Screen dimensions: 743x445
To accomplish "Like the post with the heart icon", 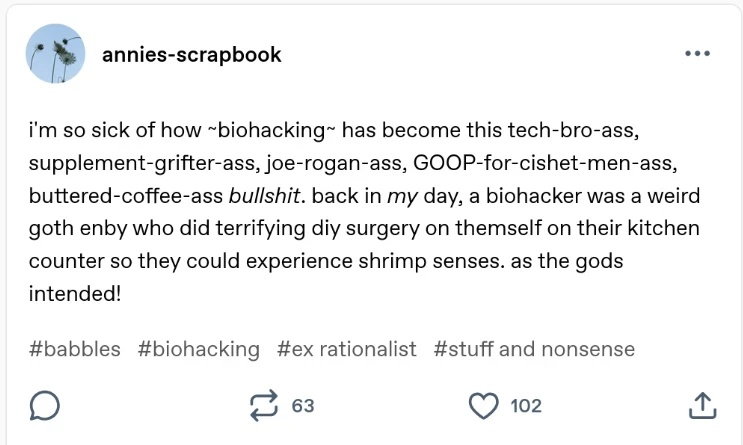I will (484, 405).
